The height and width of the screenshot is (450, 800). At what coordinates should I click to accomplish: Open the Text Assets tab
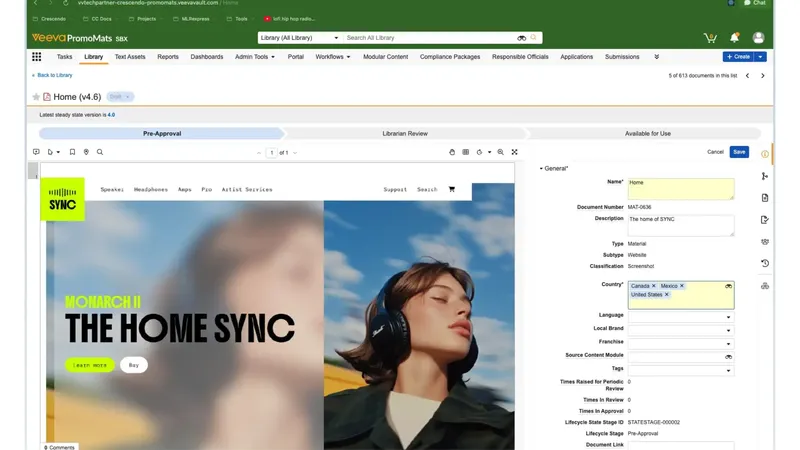130,57
